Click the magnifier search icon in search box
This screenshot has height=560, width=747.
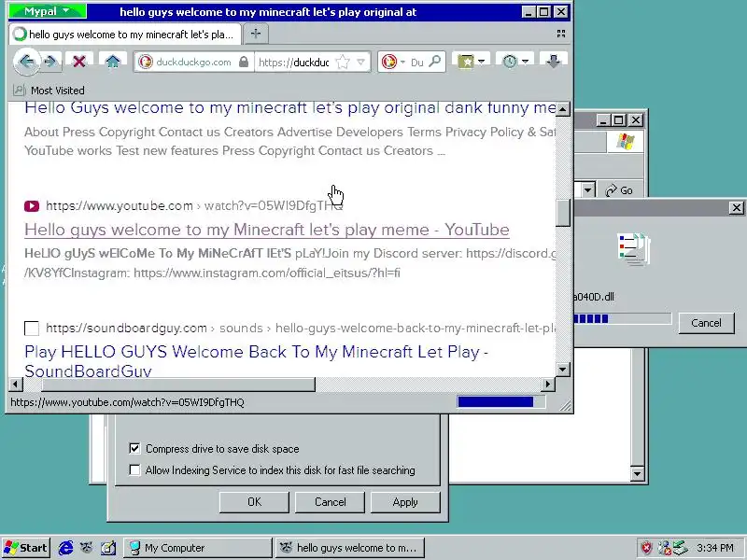pyautogui.click(x=434, y=62)
